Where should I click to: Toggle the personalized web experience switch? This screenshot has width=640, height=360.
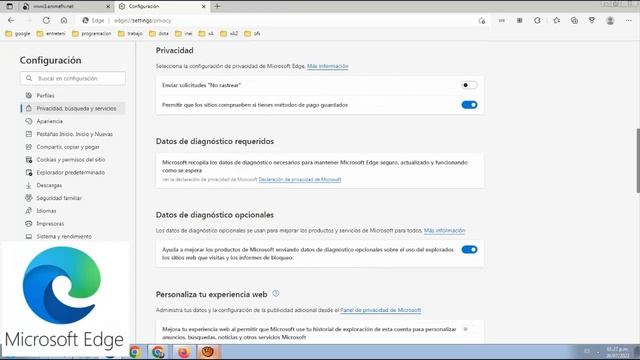[x=468, y=329]
